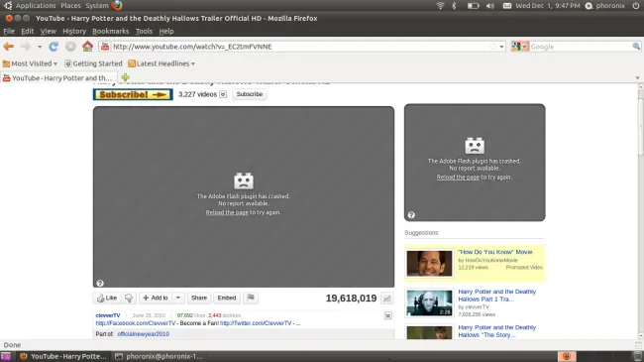The image size is (644, 362).
Task: Check the battery indicator
Action: (474, 6)
